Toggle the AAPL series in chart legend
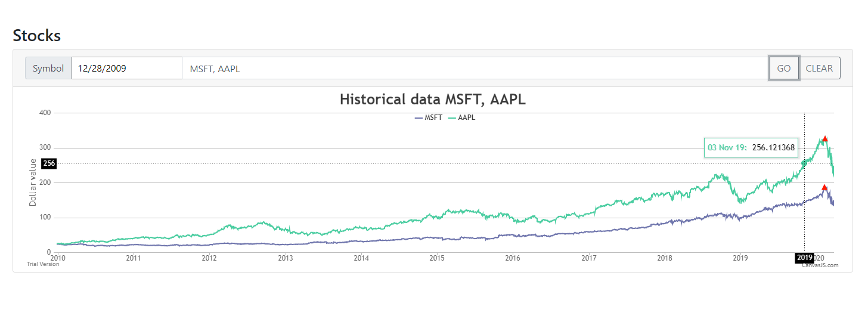868x328 pixels. tap(461, 117)
